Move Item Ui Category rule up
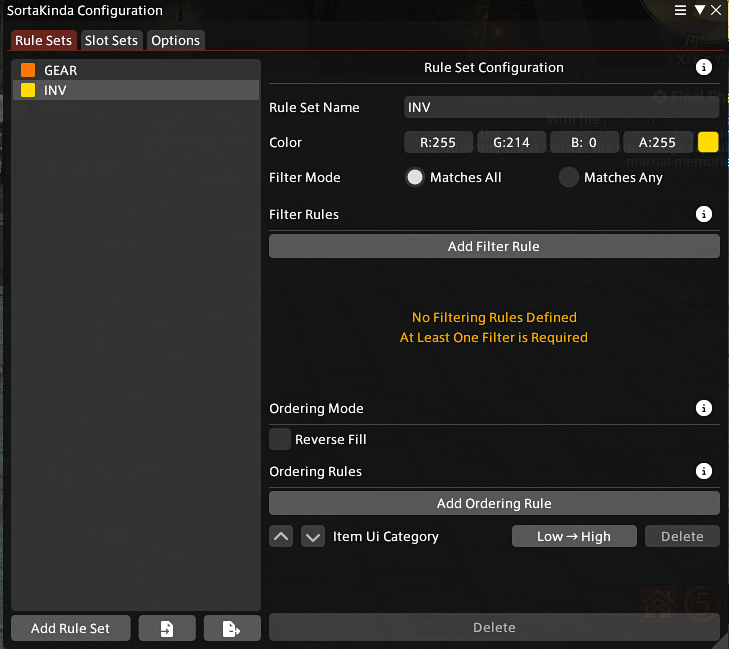The height and width of the screenshot is (649, 729). (x=281, y=536)
